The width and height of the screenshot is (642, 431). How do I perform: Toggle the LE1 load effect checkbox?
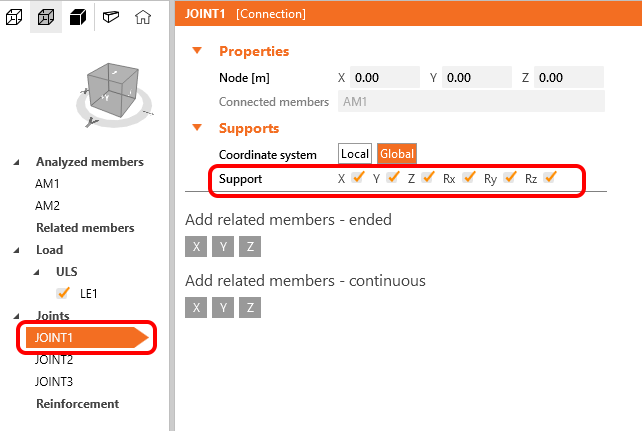(x=63, y=293)
